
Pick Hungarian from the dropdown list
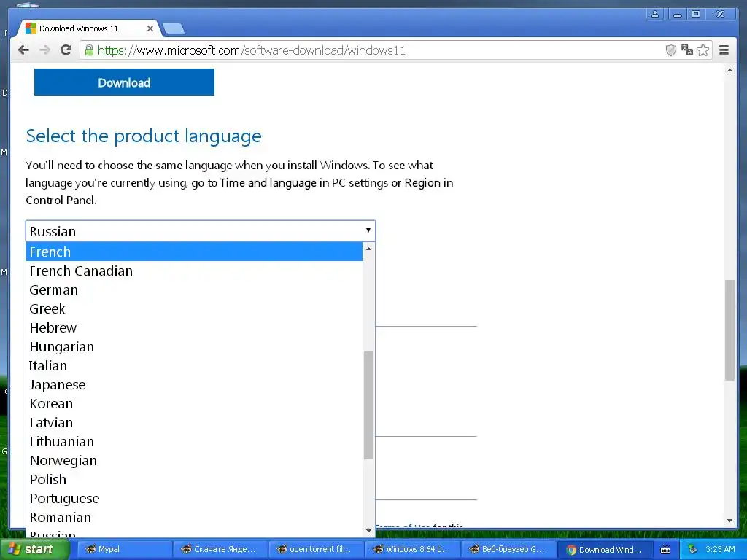pyautogui.click(x=194, y=346)
